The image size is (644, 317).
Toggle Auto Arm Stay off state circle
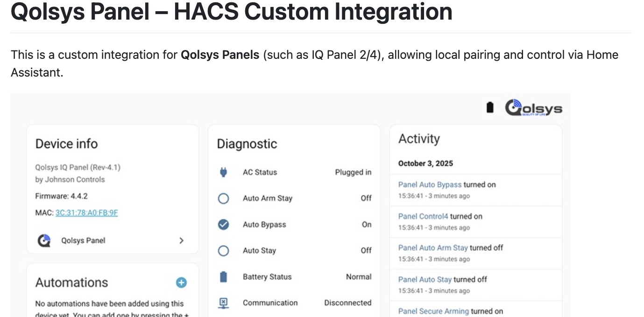tap(223, 198)
